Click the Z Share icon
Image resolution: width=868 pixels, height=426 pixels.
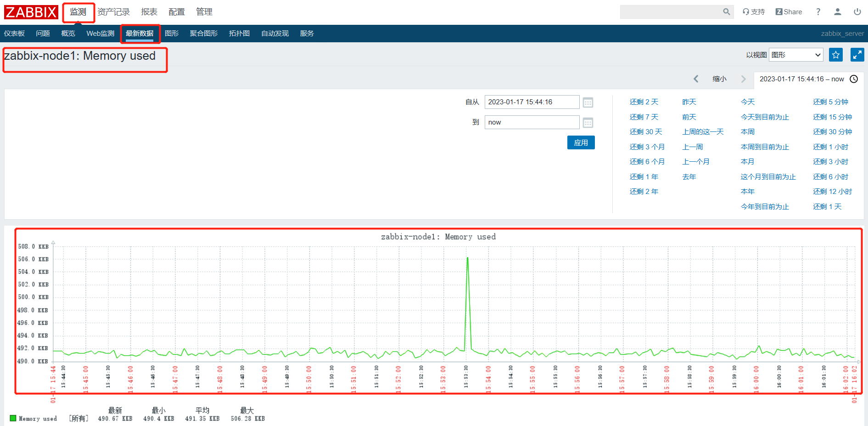789,11
